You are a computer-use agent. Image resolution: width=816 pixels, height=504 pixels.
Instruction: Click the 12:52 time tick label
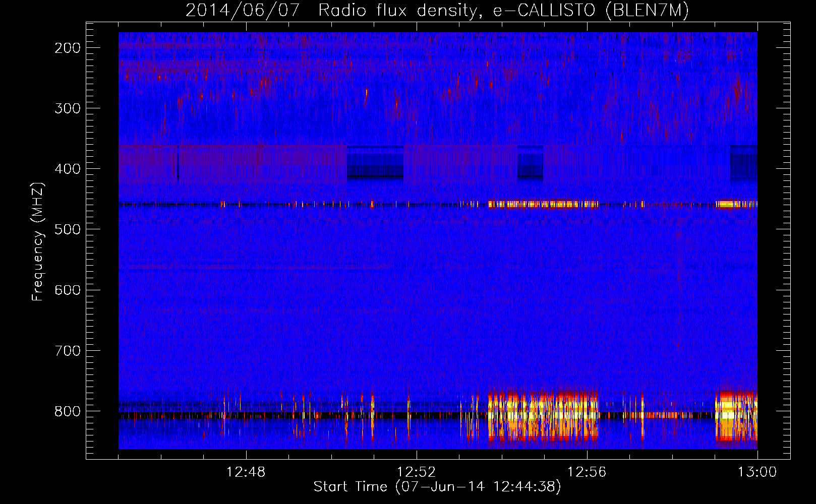(416, 472)
